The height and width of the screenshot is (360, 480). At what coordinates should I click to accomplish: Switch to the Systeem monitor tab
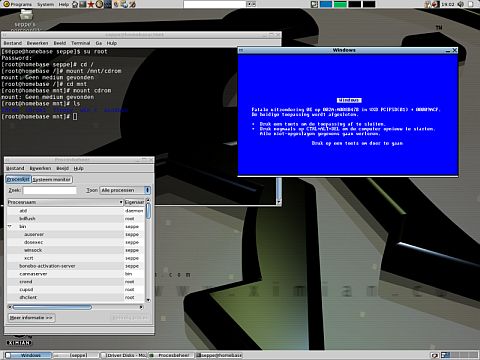pos(52,180)
